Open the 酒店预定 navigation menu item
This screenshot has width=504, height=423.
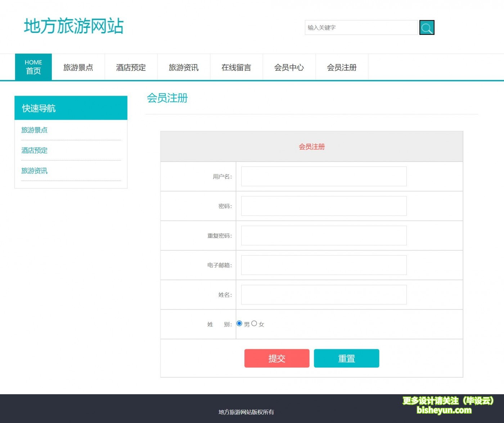131,67
